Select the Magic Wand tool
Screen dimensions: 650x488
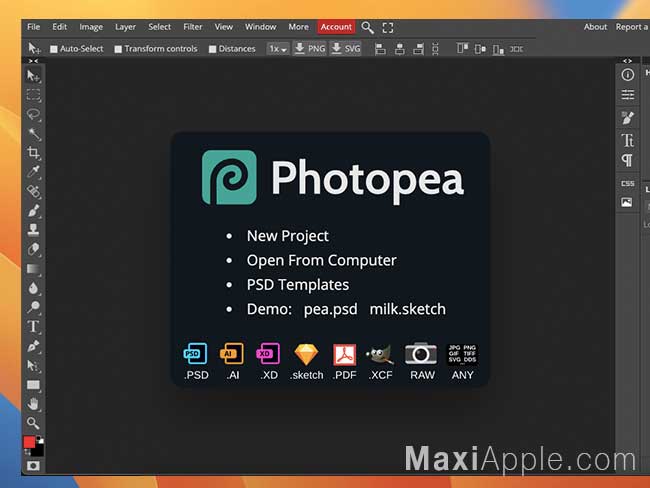tap(33, 134)
